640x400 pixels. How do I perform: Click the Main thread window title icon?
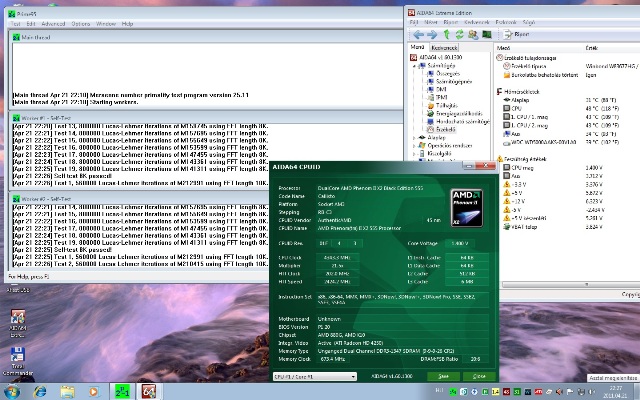(x=16, y=37)
